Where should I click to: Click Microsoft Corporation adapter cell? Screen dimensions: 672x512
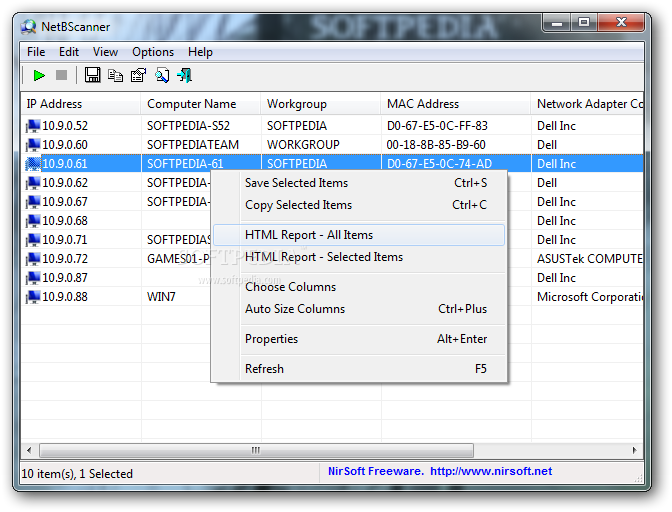[x=590, y=297]
